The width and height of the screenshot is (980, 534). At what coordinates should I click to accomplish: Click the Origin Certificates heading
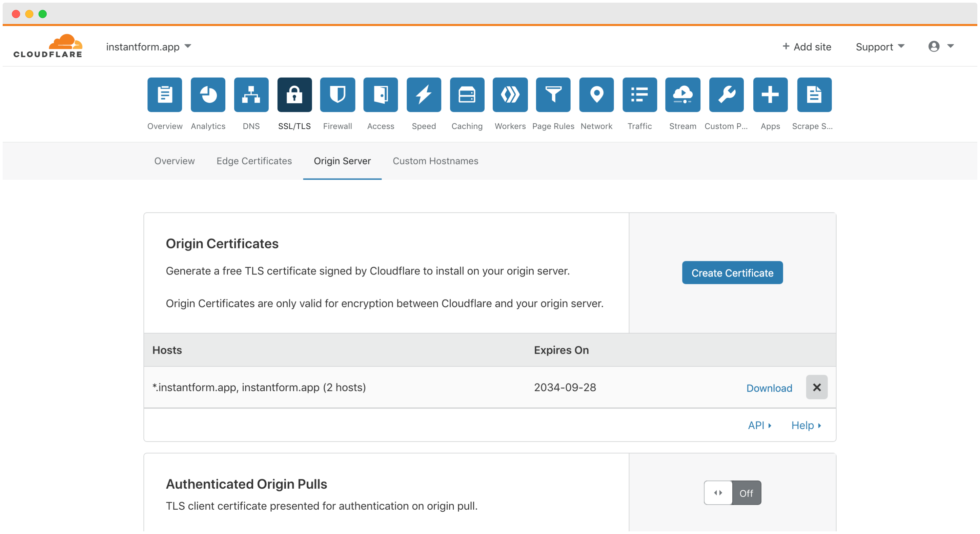point(222,244)
